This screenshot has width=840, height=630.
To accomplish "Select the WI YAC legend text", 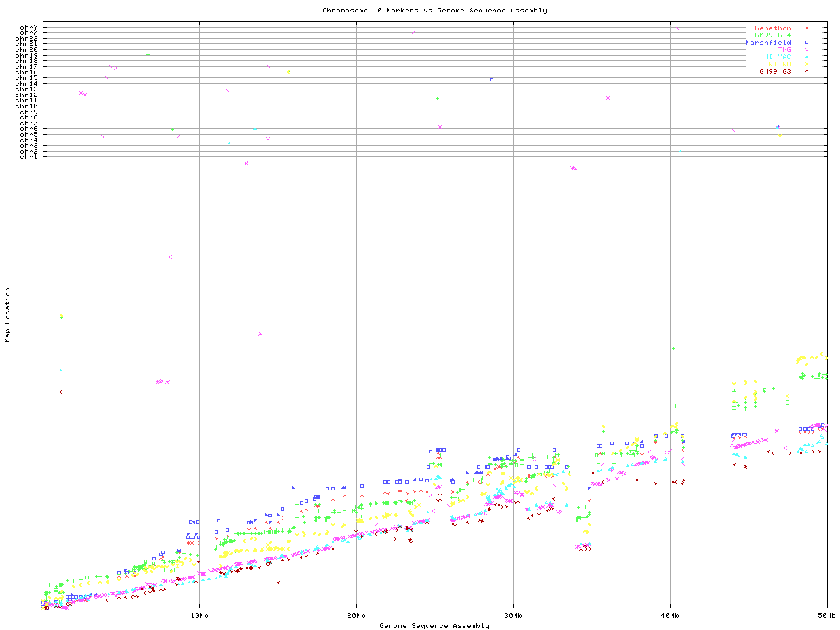I will click(x=777, y=57).
